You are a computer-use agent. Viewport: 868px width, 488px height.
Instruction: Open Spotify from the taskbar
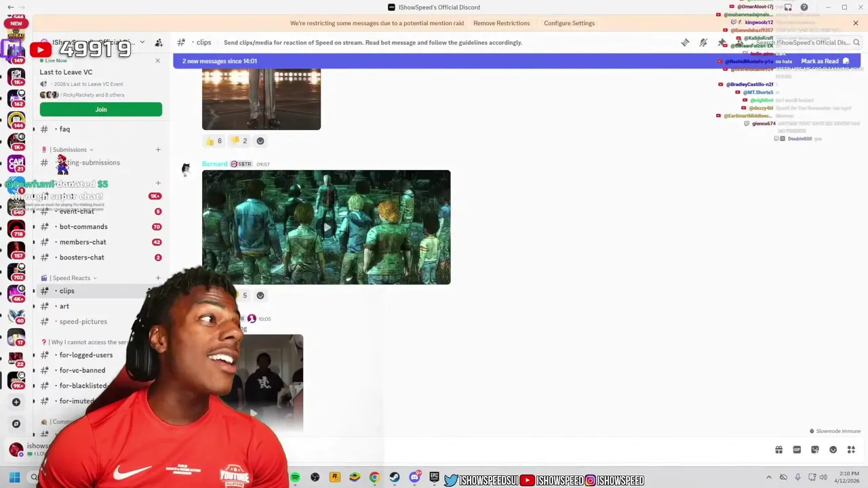click(x=295, y=477)
